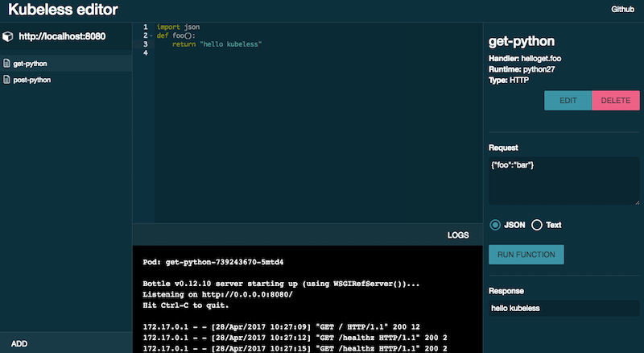
Task: Click the log entry timestamped 10:27:12
Action: 295,338
